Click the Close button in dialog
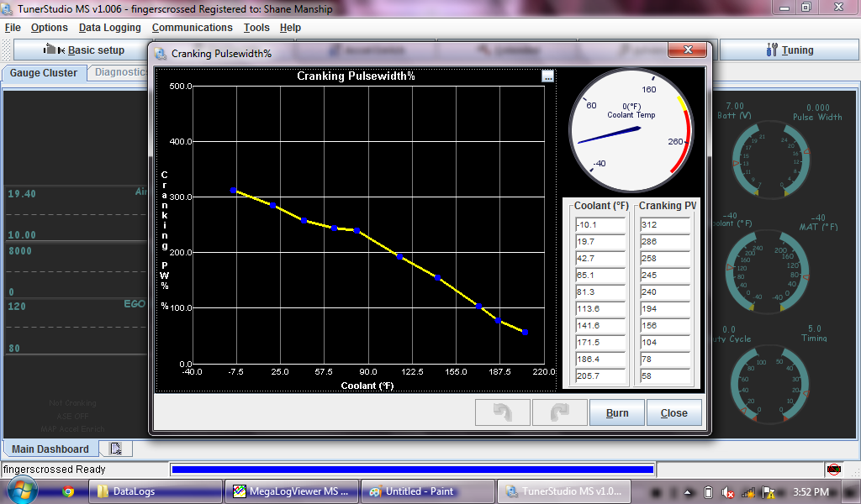The width and height of the screenshot is (861, 504). [673, 412]
